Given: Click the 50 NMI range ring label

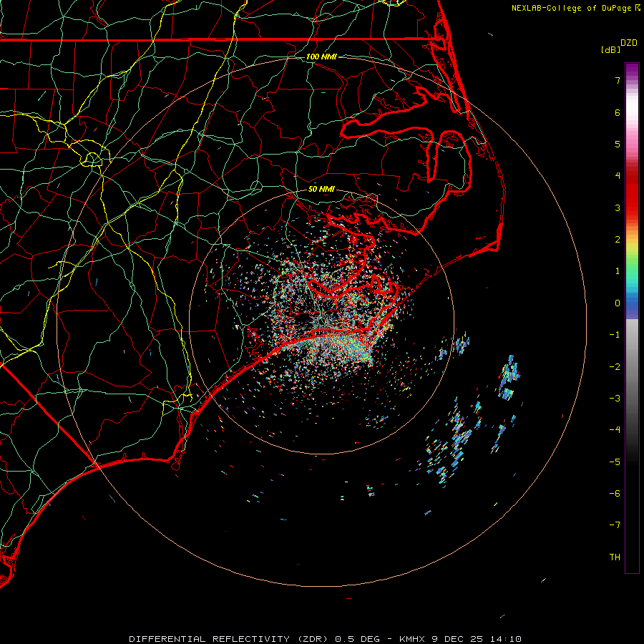Looking at the screenshot, I should (321, 189).
